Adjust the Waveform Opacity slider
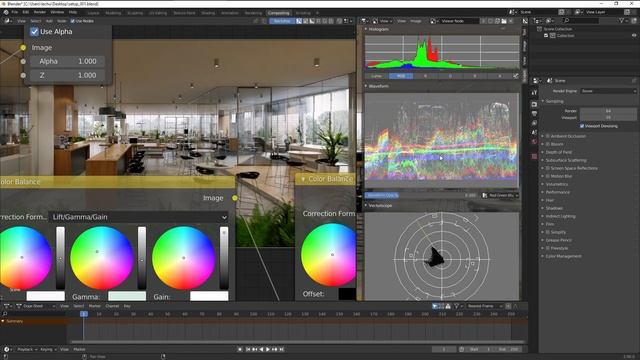 pyautogui.click(x=421, y=196)
